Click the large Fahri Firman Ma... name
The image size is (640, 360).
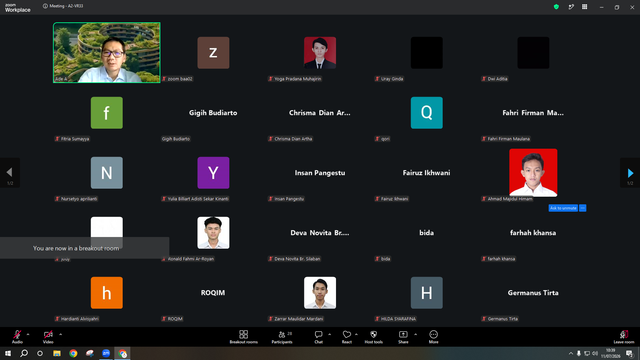[533, 113]
